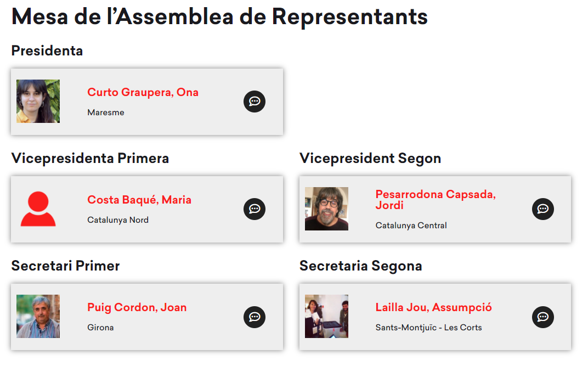588x366 pixels.
Task: Click message icon for Curto Graupera, Ona
Action: (255, 102)
